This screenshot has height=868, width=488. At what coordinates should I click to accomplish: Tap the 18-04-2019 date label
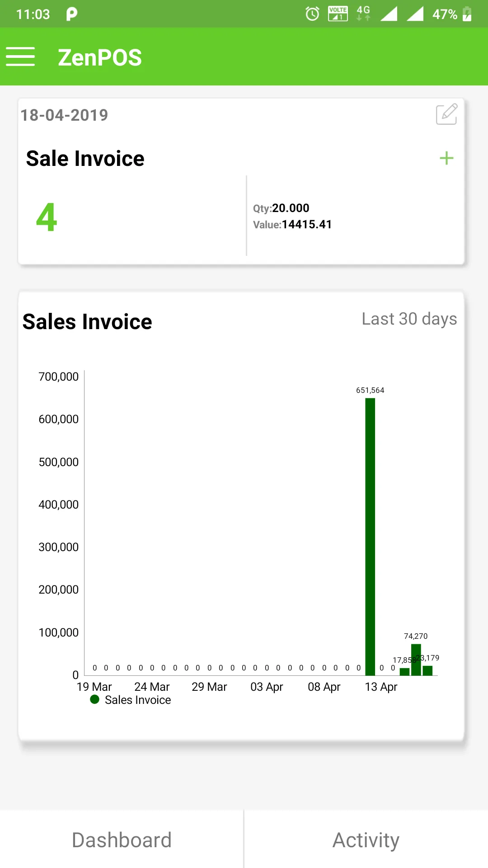(64, 115)
